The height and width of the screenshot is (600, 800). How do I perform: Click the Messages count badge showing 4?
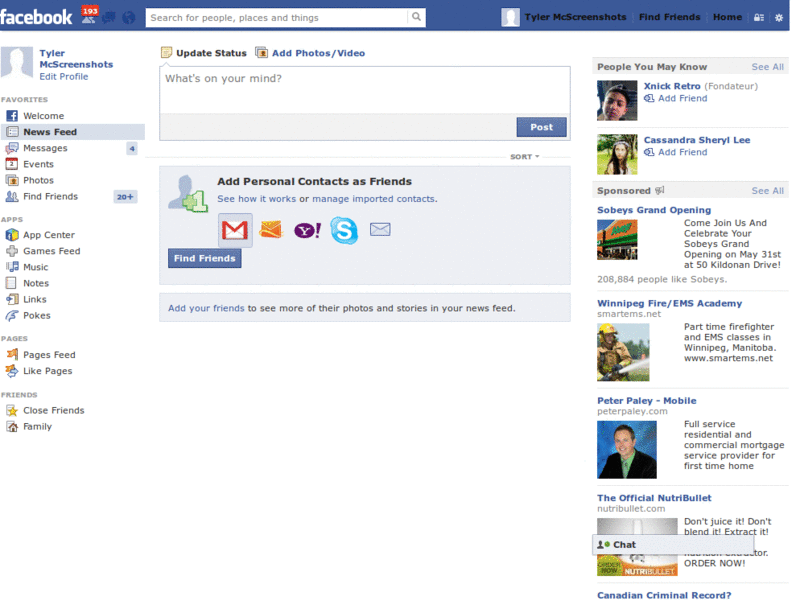(132, 148)
